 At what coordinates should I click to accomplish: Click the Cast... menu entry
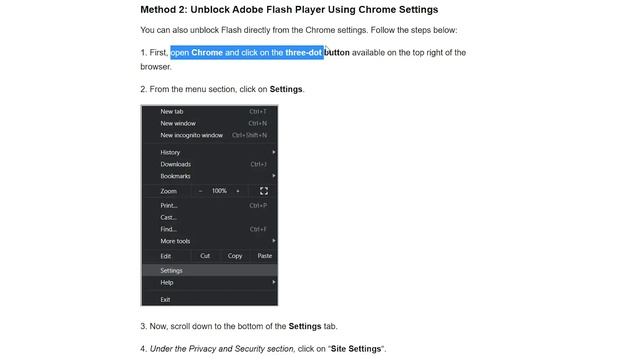(210, 217)
